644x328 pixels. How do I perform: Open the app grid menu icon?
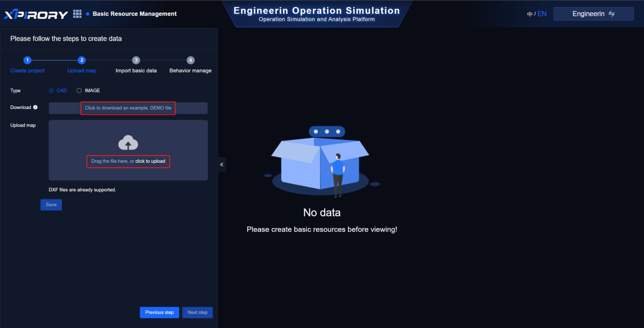pyautogui.click(x=77, y=14)
